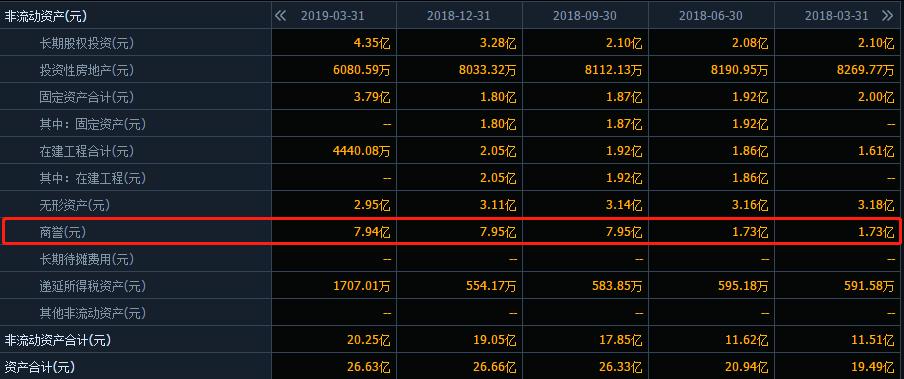Select the 2018-06-30 column header
The image size is (904, 379).
[710, 16]
